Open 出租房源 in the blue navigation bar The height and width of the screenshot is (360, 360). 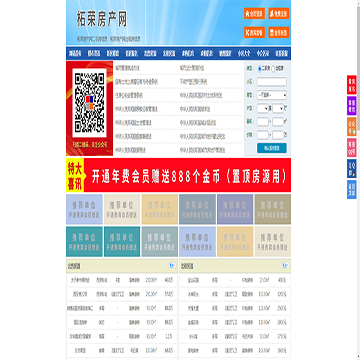tap(169, 53)
